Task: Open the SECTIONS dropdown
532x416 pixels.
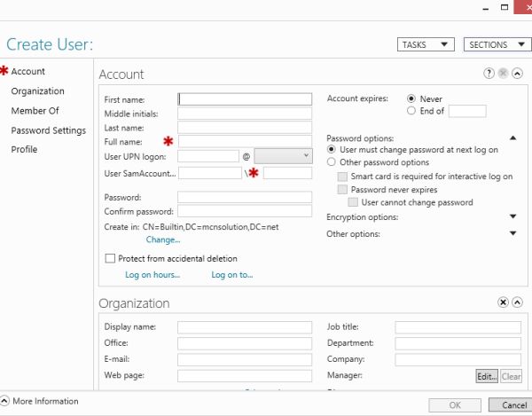Action: click(x=497, y=44)
